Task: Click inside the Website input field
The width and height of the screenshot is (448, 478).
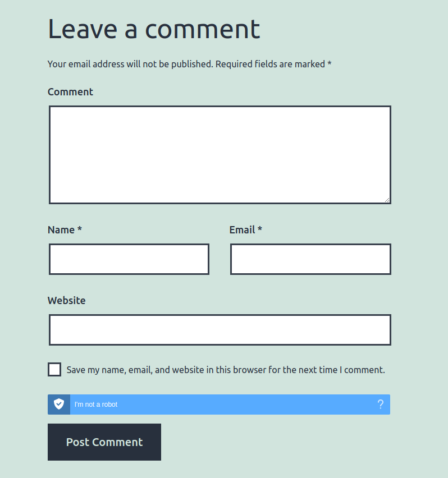Action: 220,330
